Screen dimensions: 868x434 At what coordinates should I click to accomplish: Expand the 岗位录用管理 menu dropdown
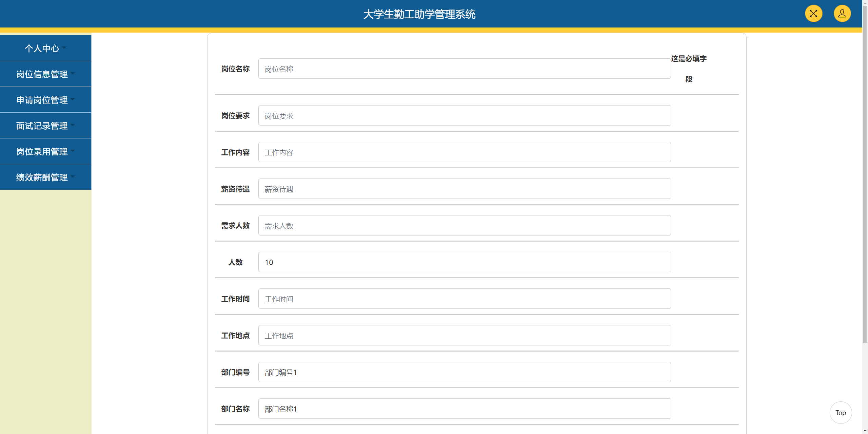[72, 151]
